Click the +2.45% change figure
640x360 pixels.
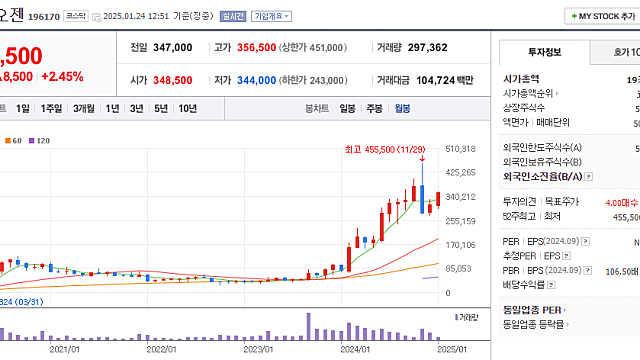pos(62,77)
